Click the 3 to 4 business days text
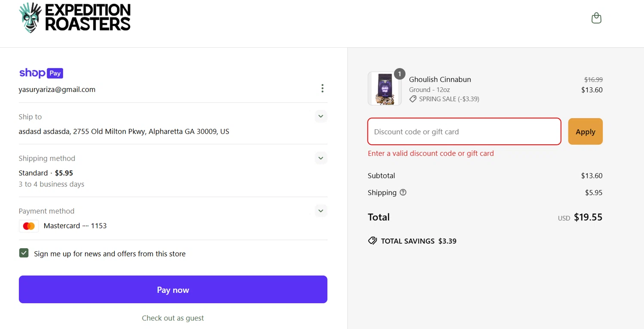Screen dimensions: 644x329 [x=52, y=184]
